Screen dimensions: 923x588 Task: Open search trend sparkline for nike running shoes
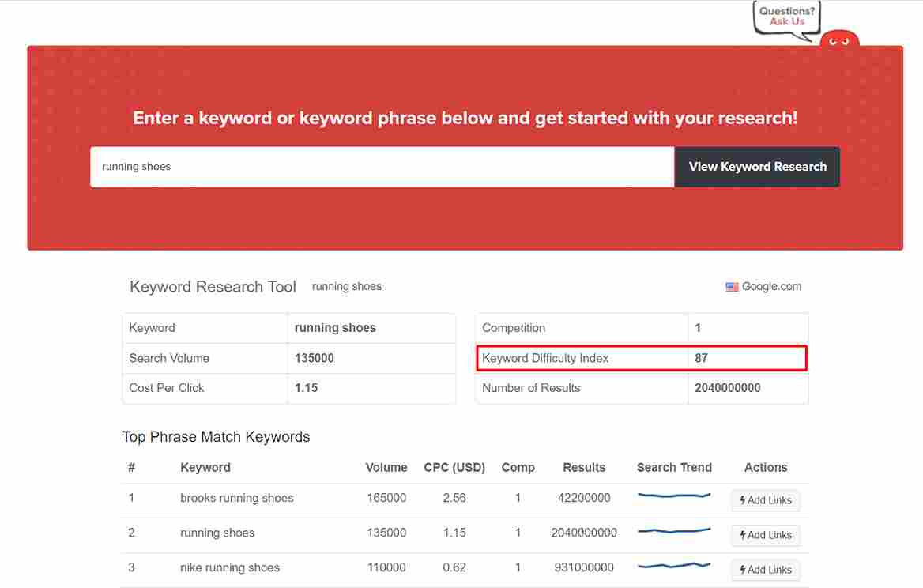(673, 563)
